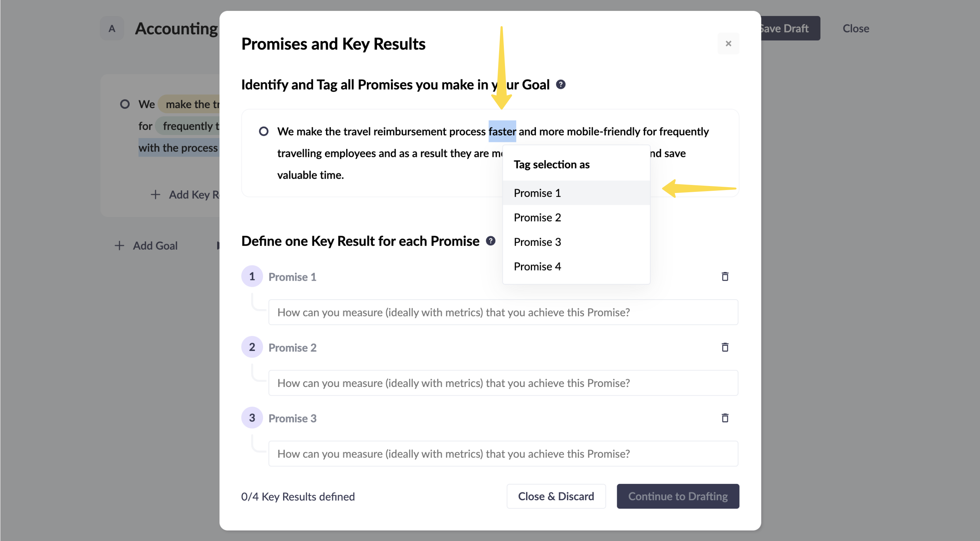Click the plus icon beside Add Goal
This screenshot has width=980, height=541.
coord(119,246)
